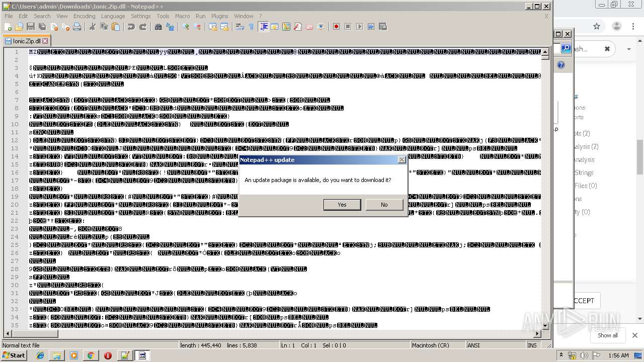Click Run Macro Multiple Times icon

pyautogui.click(x=371, y=27)
